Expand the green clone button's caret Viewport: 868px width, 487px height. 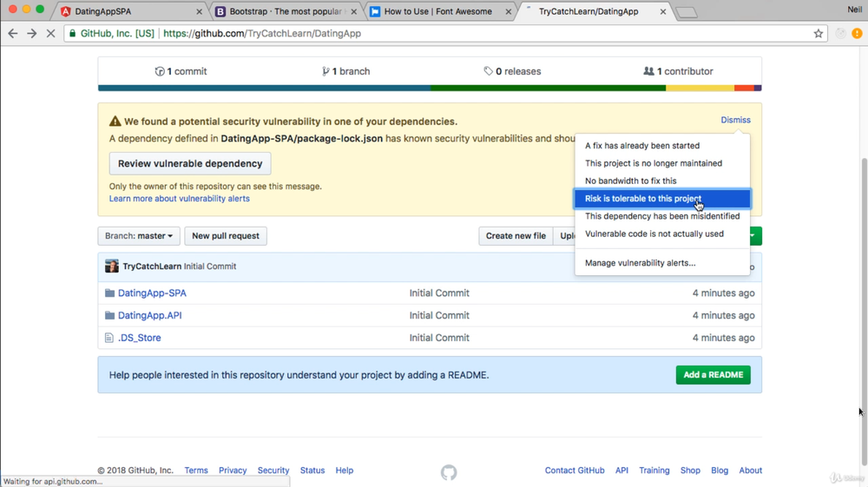pos(753,236)
